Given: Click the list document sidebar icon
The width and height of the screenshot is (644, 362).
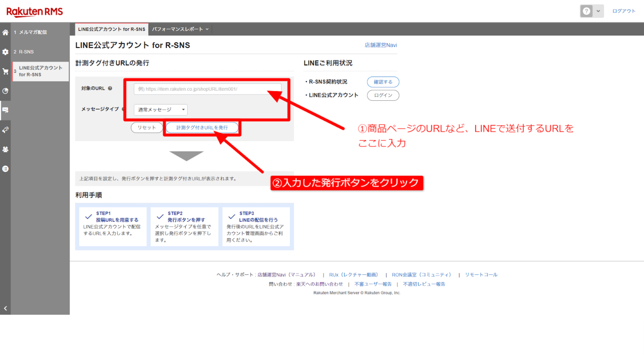Looking at the screenshot, I should click(5, 169).
